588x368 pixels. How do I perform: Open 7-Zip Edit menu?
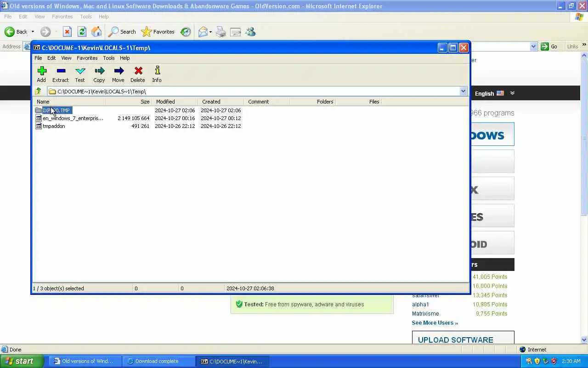(x=51, y=58)
